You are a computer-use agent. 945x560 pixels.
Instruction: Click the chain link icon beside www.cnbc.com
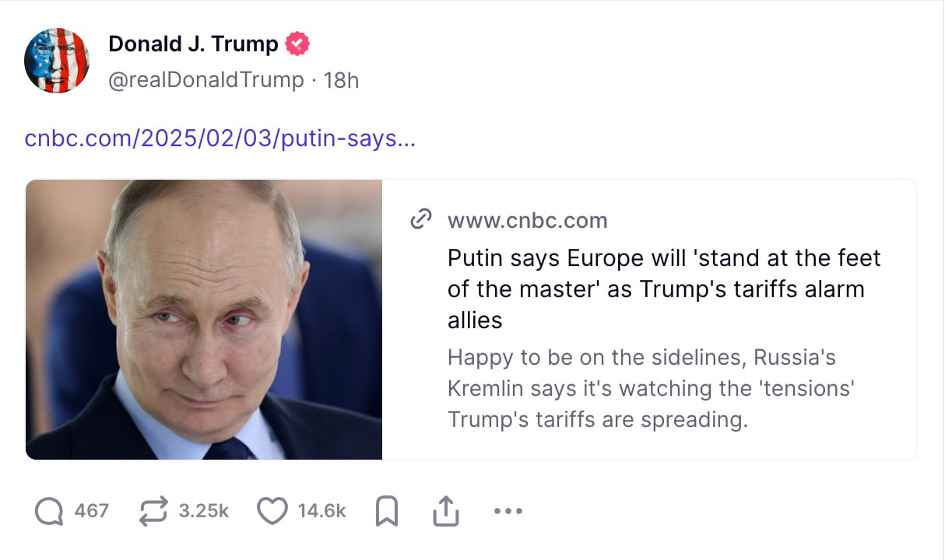pyautogui.click(x=421, y=220)
